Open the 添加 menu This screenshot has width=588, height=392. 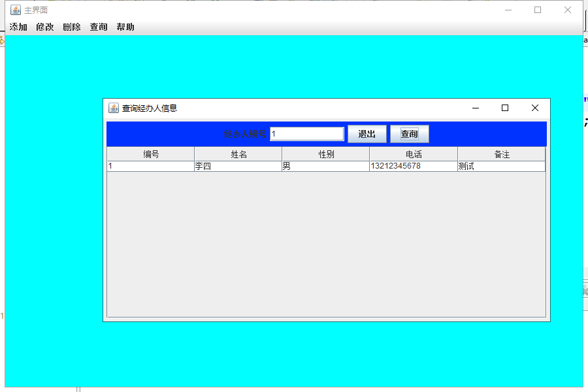point(18,27)
